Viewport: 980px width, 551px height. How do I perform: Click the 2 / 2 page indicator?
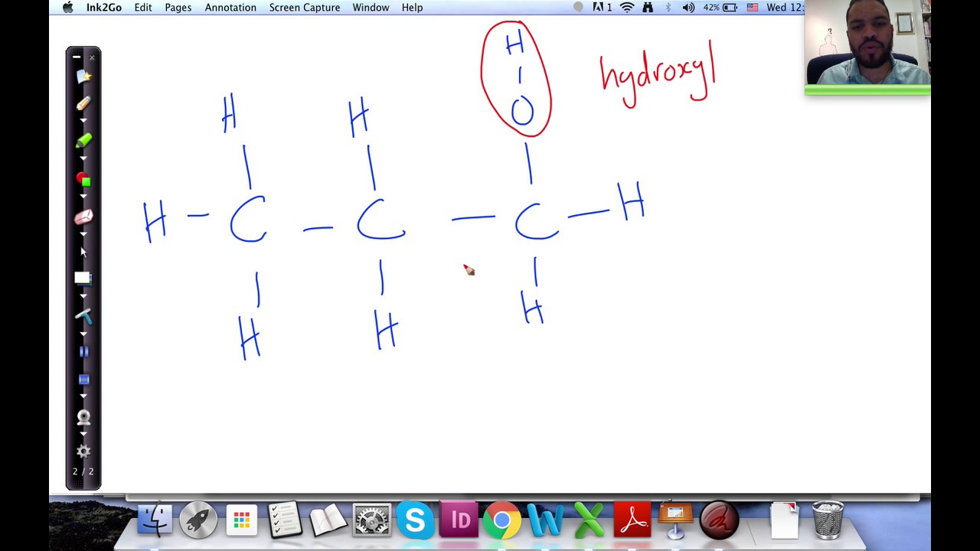pos(83,471)
